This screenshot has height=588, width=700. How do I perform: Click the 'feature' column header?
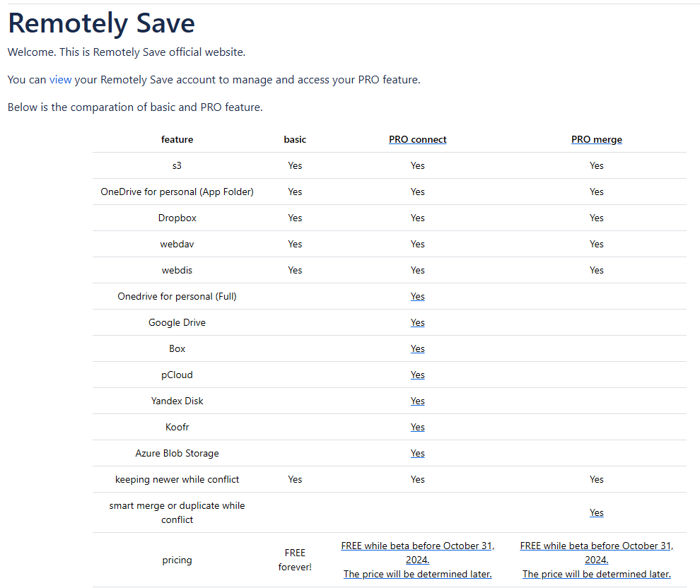[177, 140]
